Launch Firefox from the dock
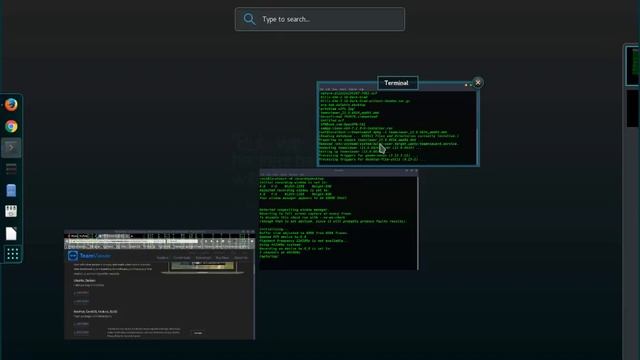640x360 pixels. click(11, 105)
